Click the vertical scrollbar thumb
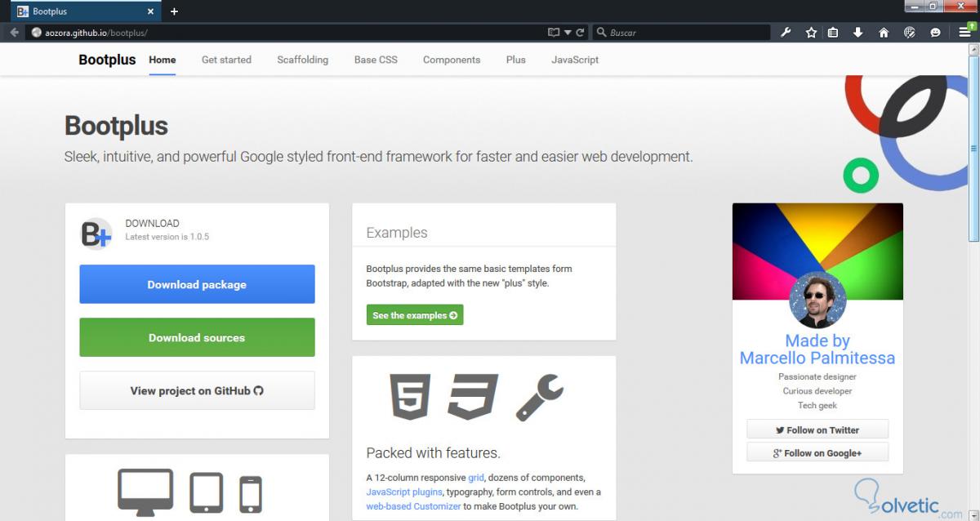 [973, 147]
